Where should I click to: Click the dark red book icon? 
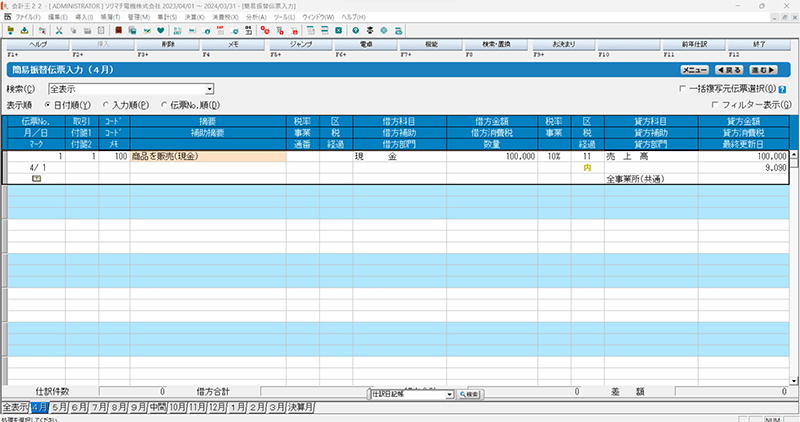coord(117,31)
